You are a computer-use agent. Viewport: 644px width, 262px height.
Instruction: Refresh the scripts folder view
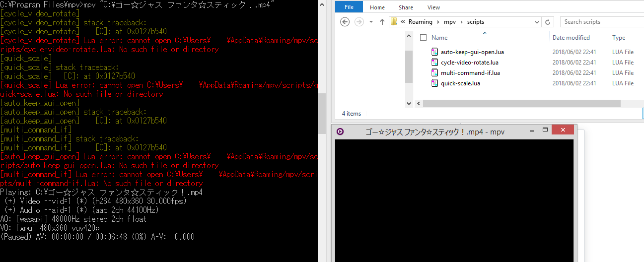pyautogui.click(x=548, y=22)
